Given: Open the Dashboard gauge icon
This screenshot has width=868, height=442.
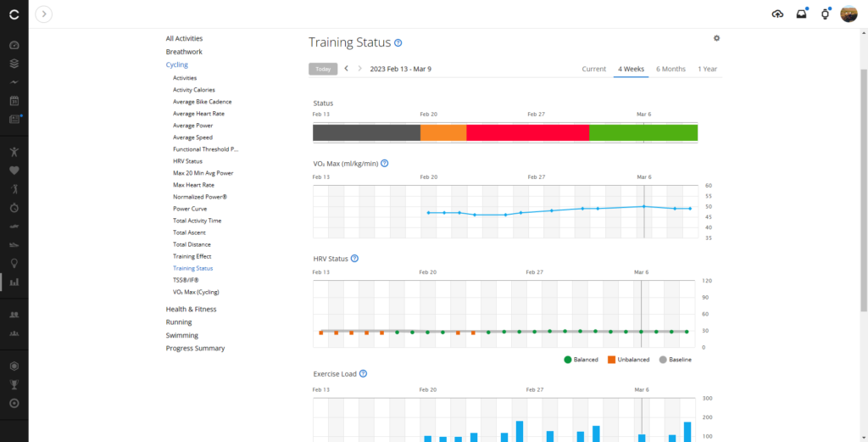Looking at the screenshot, I should (x=14, y=46).
